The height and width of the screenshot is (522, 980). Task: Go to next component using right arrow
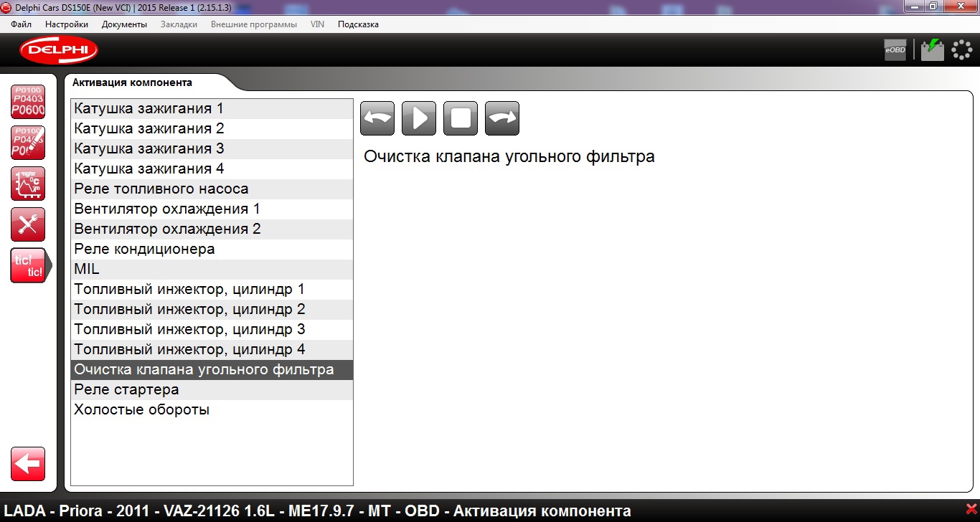click(x=502, y=118)
